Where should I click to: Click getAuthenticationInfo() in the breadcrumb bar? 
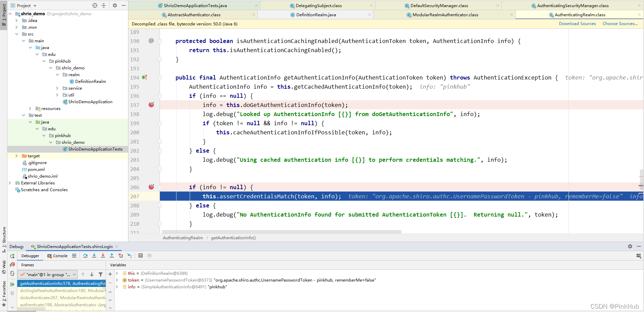coord(233,238)
